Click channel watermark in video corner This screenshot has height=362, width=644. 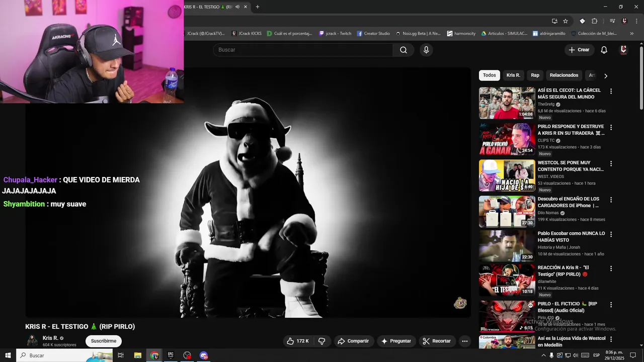[460, 303]
